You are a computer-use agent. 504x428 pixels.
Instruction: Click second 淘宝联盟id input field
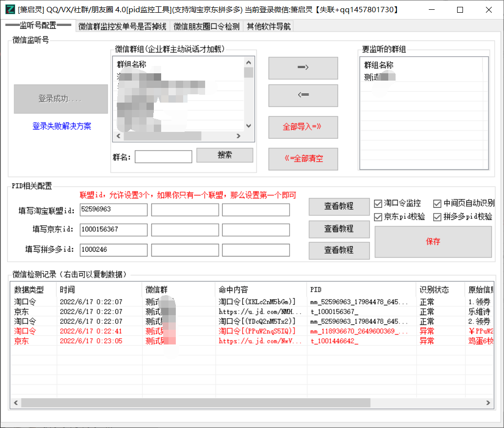[185, 210]
